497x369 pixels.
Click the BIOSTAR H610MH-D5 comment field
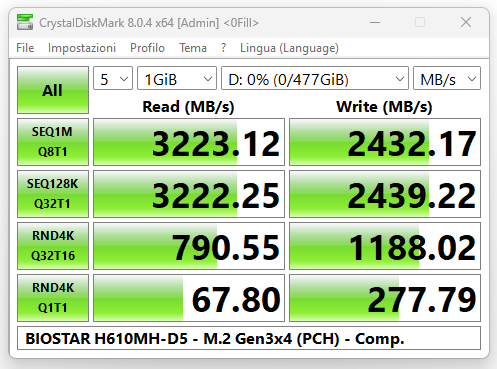point(249,338)
